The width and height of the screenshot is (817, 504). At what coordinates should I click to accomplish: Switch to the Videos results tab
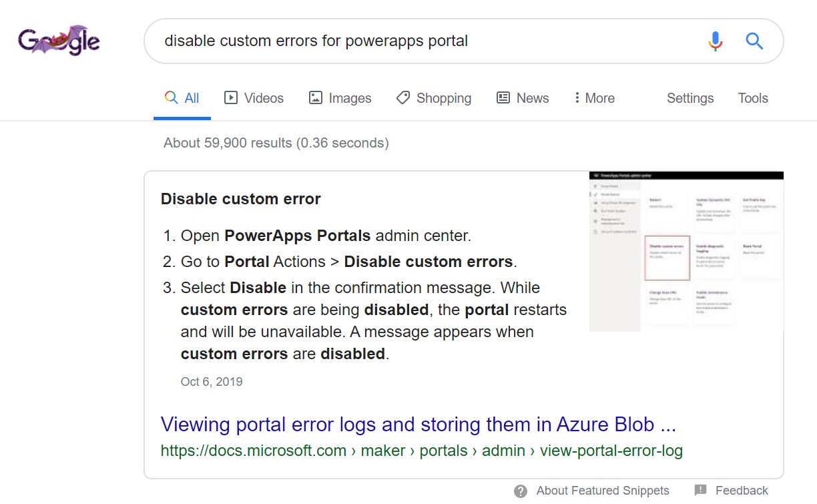tap(254, 98)
